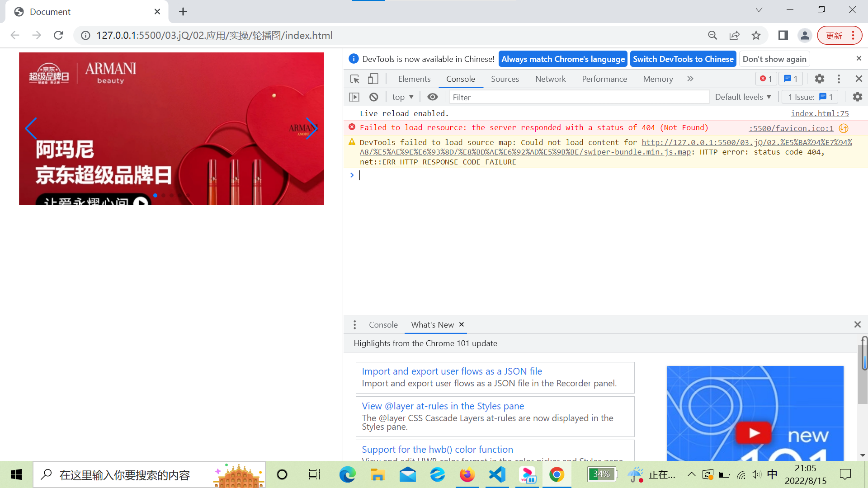Show previous carousel slide arrow
The width and height of the screenshot is (868, 488).
pyautogui.click(x=31, y=128)
